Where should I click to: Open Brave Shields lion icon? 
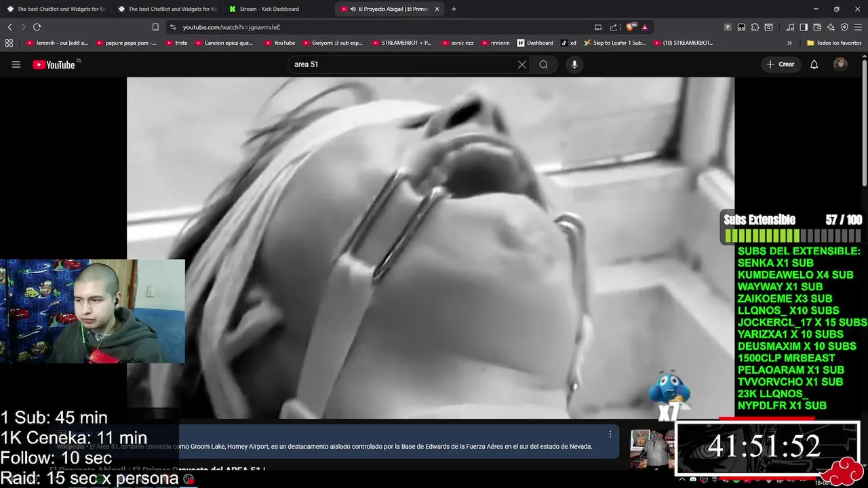point(630,27)
